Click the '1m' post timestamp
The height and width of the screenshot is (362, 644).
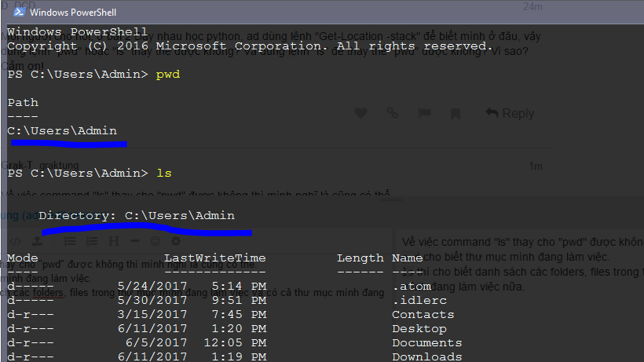click(x=536, y=166)
